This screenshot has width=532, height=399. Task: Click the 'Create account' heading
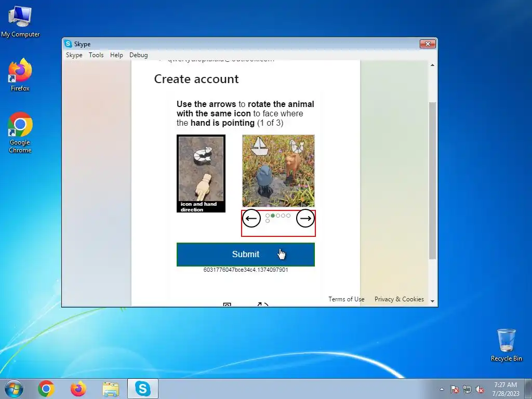tap(196, 79)
